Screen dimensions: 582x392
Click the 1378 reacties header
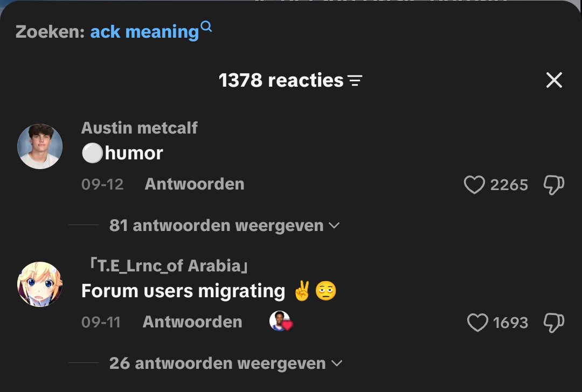pos(281,80)
